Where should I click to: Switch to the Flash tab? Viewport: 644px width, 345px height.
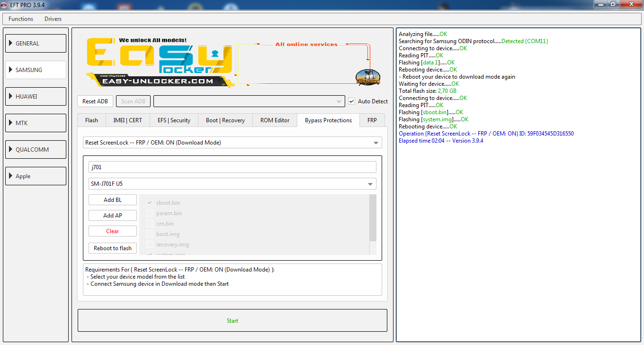[92, 120]
